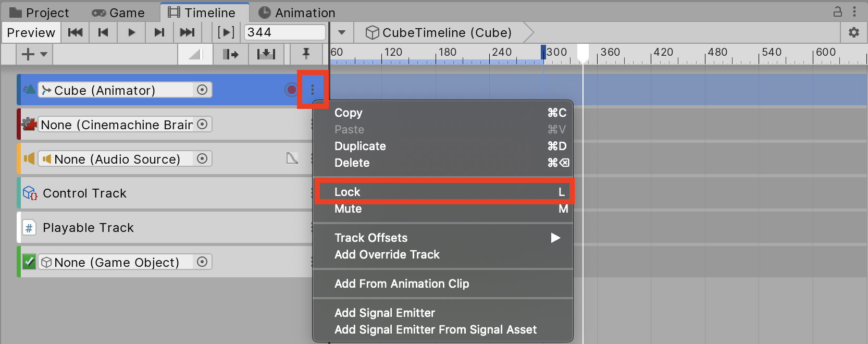The image size is (868, 344).
Task: Click the CubeTimeline (Cube) breadcrumb
Action: coord(439,32)
